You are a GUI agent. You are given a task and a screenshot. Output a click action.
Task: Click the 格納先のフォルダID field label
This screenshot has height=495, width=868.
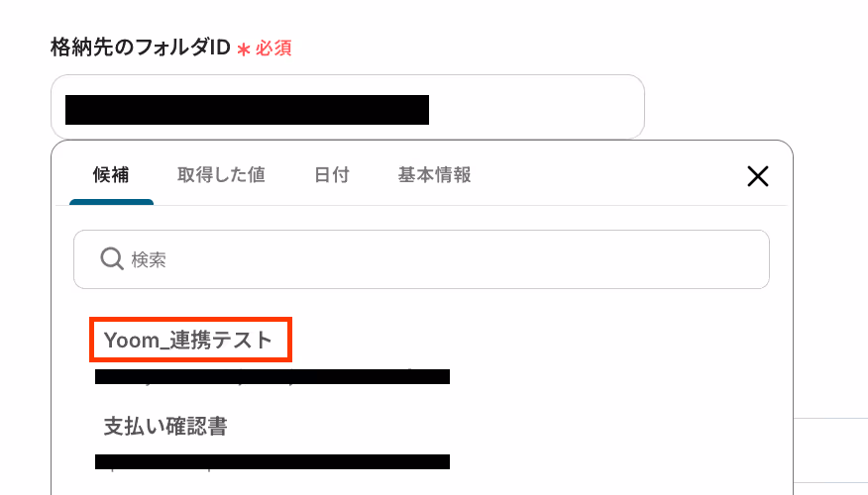140,48
